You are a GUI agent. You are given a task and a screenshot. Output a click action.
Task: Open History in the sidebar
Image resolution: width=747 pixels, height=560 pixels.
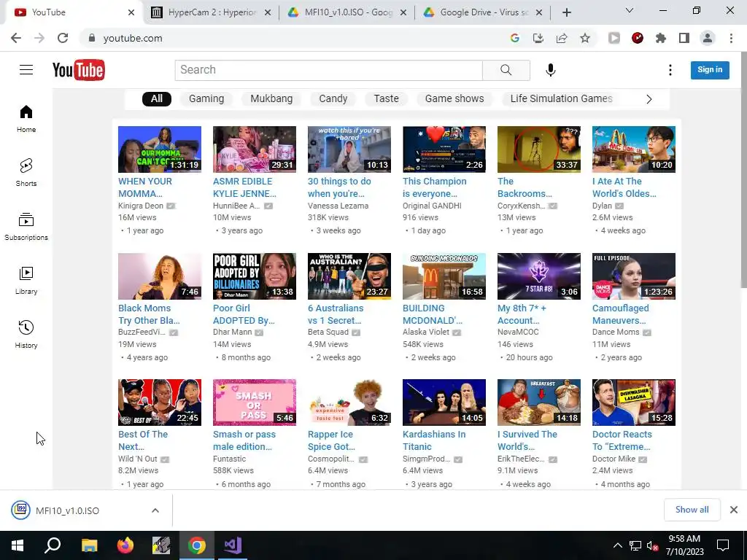(x=26, y=335)
